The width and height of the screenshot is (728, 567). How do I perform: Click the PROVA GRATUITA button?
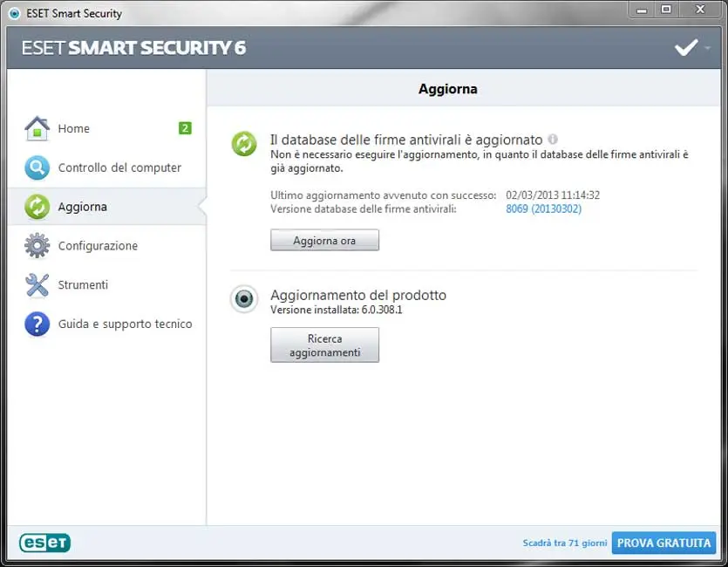point(664,543)
